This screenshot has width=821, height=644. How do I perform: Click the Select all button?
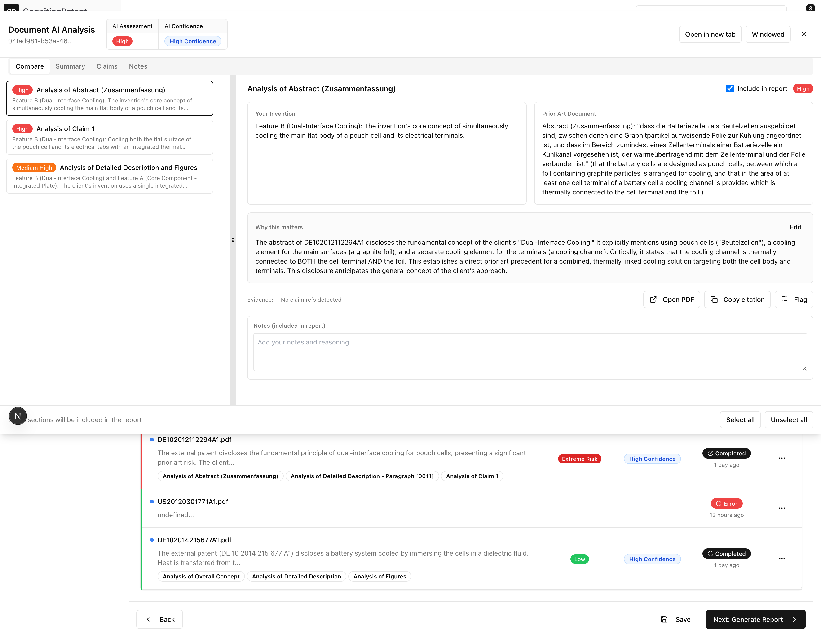(x=740, y=420)
